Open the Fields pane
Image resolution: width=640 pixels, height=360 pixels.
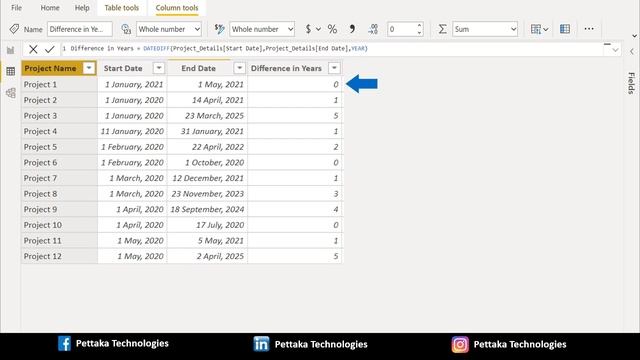[x=631, y=83]
